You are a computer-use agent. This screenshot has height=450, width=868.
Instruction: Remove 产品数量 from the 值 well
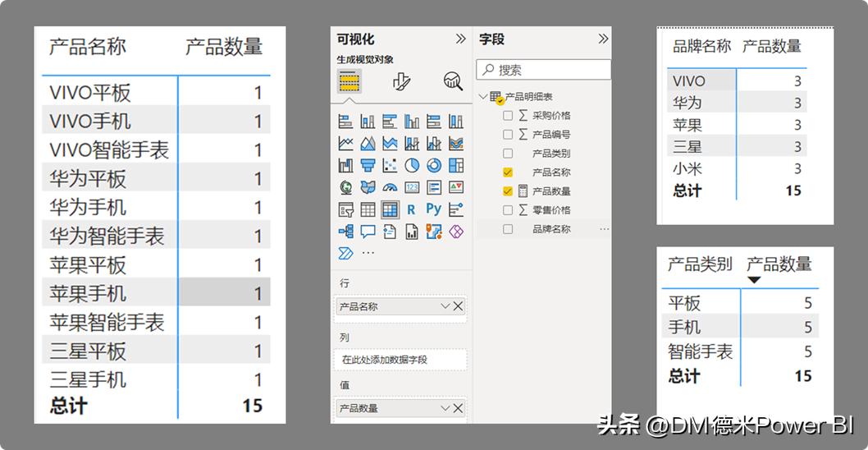pyautogui.click(x=459, y=408)
